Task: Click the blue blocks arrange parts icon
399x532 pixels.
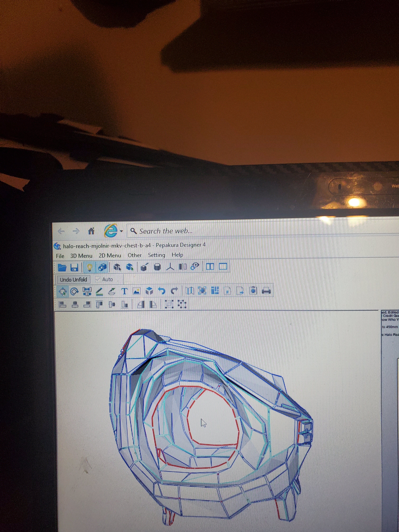Action: pyautogui.click(x=215, y=291)
